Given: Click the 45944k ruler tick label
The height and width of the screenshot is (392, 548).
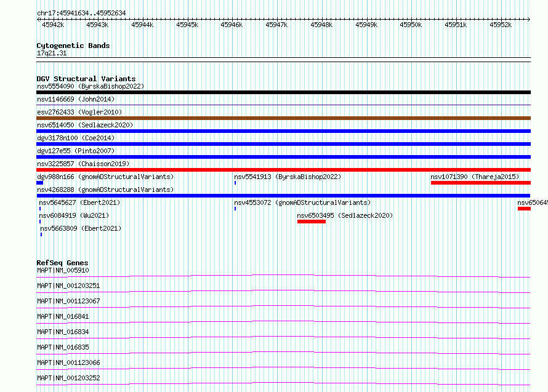Looking at the screenshot, I should 142,25.
